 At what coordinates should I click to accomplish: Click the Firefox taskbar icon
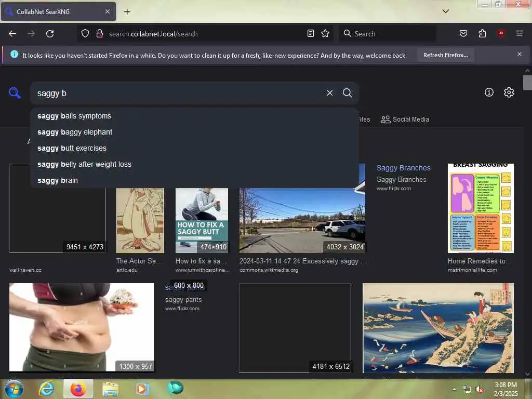pyautogui.click(x=78, y=389)
